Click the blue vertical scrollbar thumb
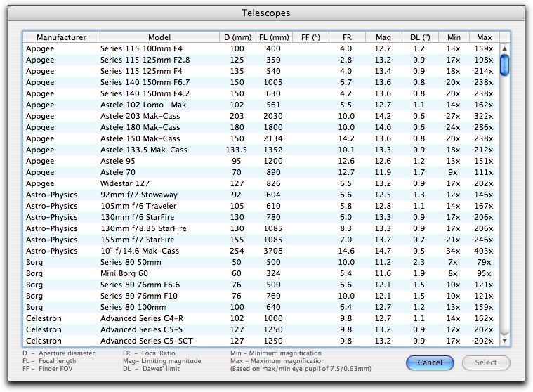 504,65
